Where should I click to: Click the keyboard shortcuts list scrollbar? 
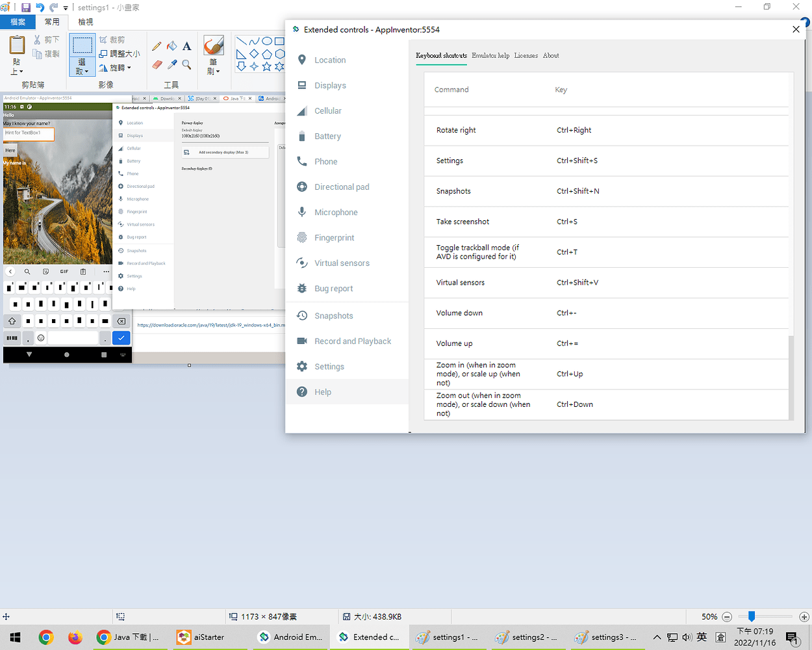(x=791, y=377)
